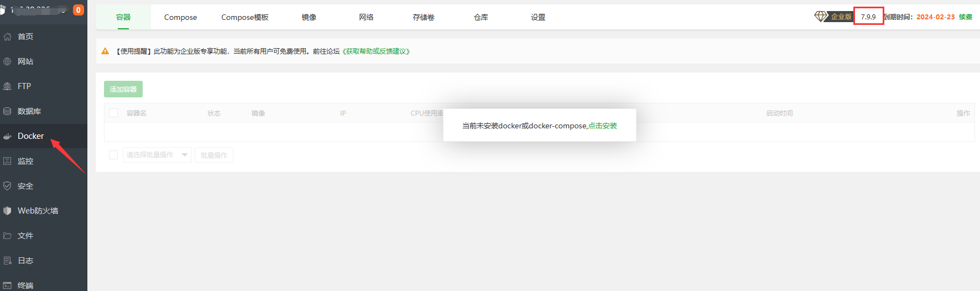Click the database icon beside 数据库
The image size is (980, 291).
tap(7, 111)
